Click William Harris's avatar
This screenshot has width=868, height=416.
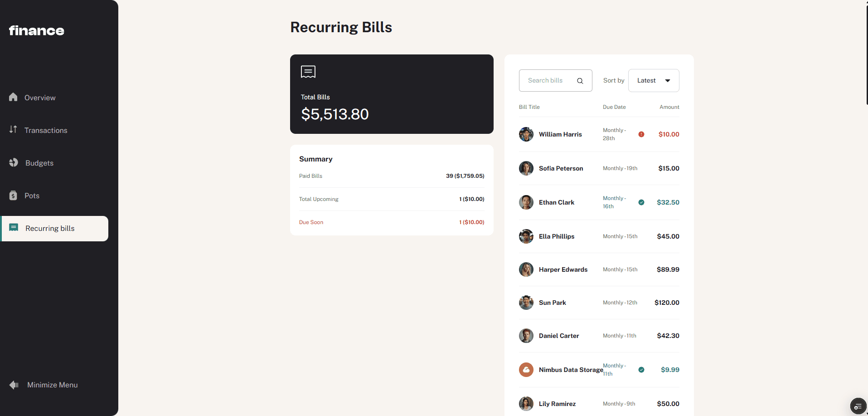point(526,134)
